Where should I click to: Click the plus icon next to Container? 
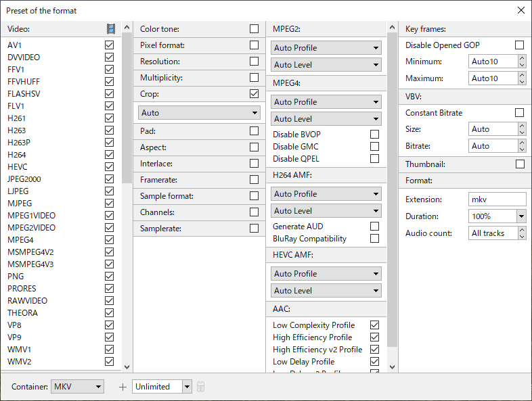[123, 387]
